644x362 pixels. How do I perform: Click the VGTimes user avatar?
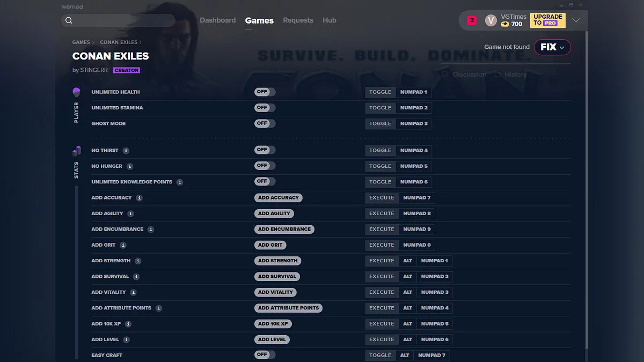(491, 20)
